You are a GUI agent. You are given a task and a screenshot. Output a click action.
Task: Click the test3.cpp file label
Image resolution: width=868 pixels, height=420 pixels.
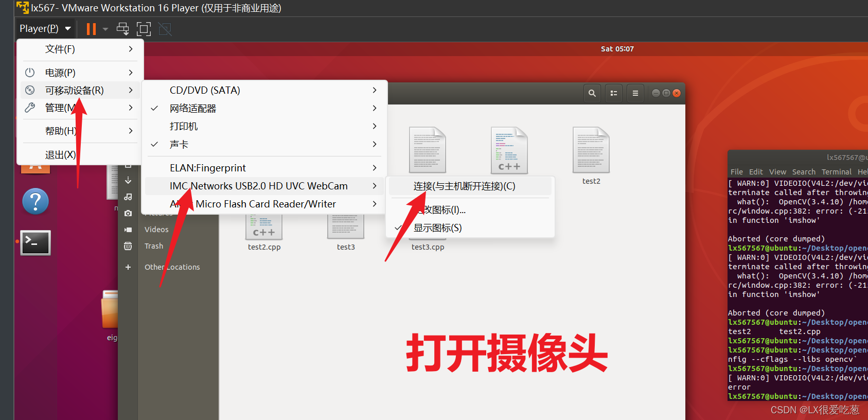pos(428,247)
